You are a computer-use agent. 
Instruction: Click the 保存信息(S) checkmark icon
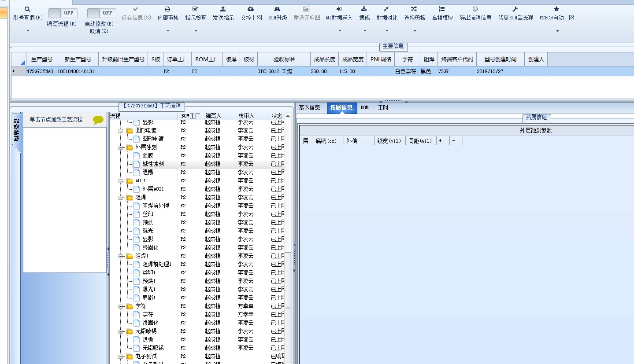(136, 9)
